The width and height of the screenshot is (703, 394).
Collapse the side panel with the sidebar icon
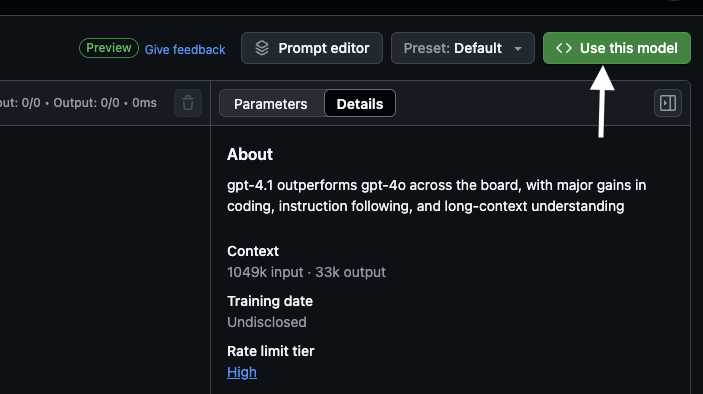[x=668, y=103]
